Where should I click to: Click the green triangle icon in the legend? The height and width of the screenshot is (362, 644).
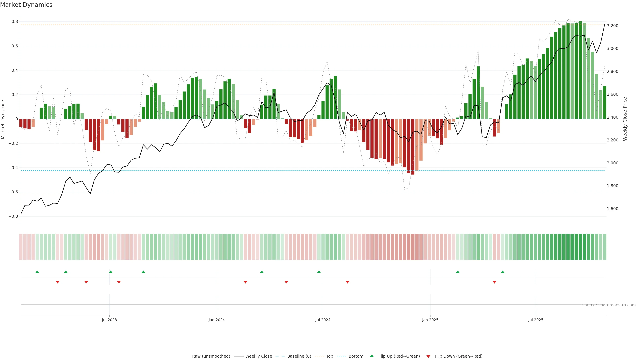pyautogui.click(x=372, y=356)
